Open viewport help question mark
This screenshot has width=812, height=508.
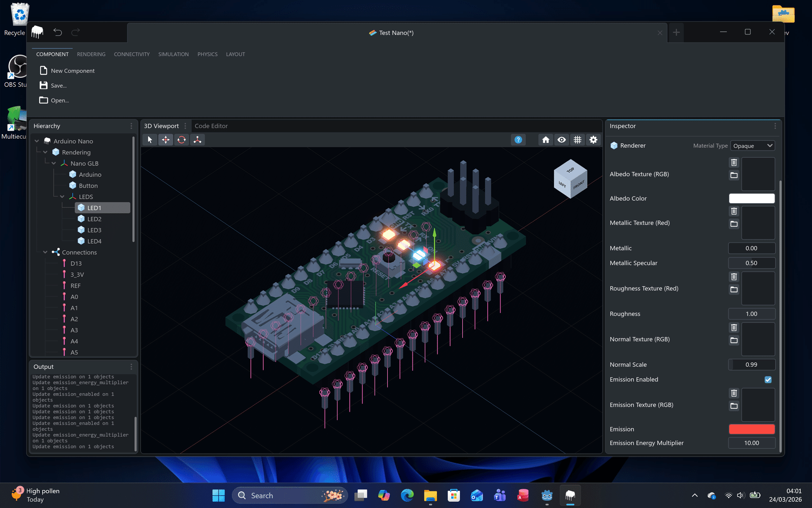[518, 140]
